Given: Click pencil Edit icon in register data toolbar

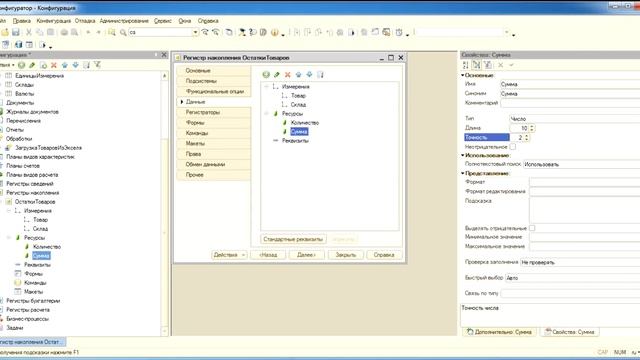Looking at the screenshot, I should (277, 74).
